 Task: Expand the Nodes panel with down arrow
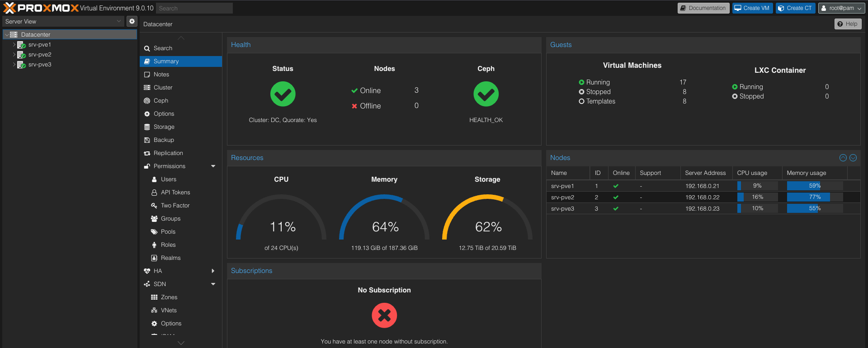tap(853, 158)
